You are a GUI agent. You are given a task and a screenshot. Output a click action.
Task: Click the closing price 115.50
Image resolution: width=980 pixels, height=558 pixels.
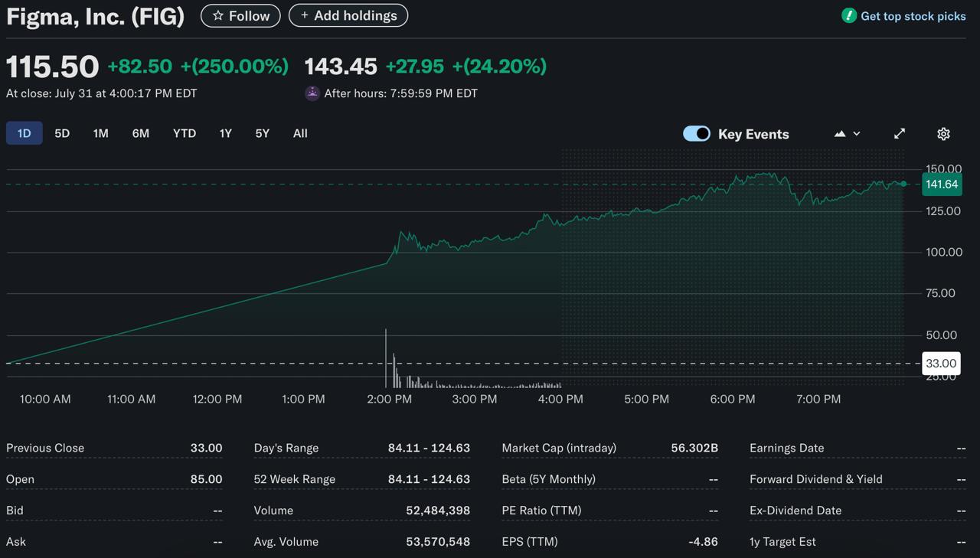53,67
